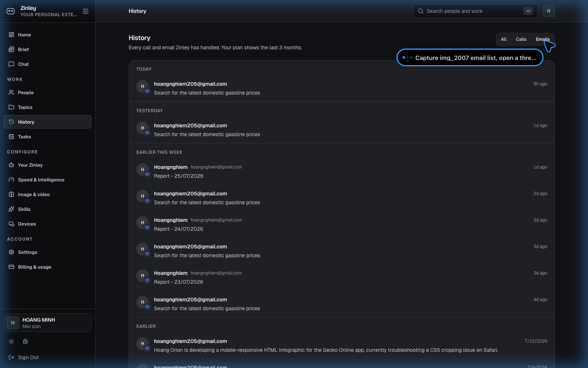Image resolution: width=588 pixels, height=368 pixels.
Task: Click the Speed & Intelligence gauge icon
Action: 11,180
